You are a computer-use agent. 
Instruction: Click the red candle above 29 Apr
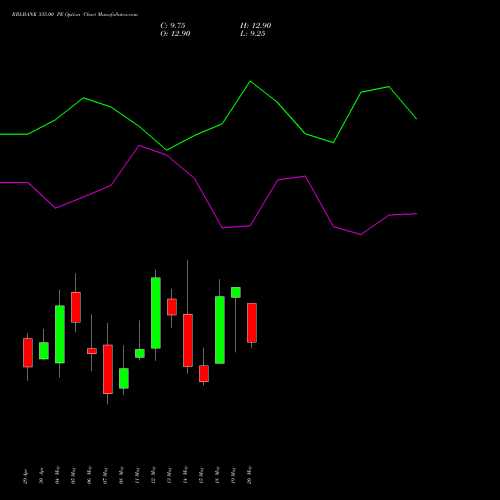(28, 353)
